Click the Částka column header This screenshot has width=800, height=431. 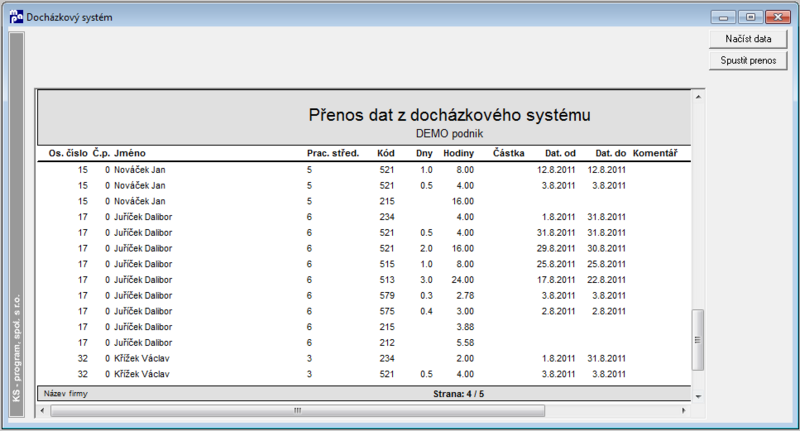click(x=508, y=153)
